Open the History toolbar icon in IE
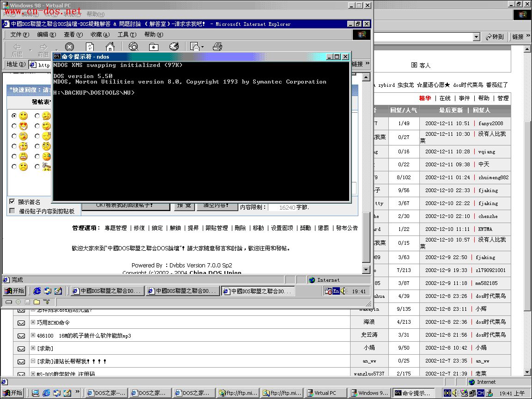This screenshot has height=399, width=532. tap(174, 47)
